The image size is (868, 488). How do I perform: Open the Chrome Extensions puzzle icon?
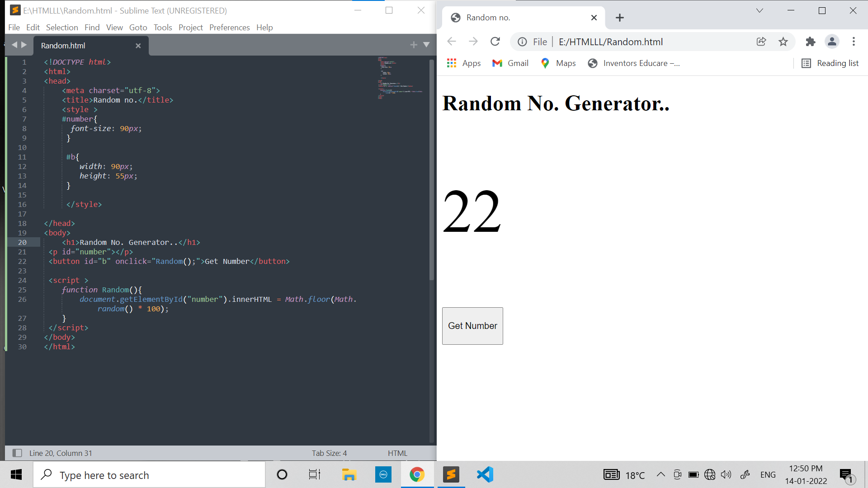click(810, 42)
